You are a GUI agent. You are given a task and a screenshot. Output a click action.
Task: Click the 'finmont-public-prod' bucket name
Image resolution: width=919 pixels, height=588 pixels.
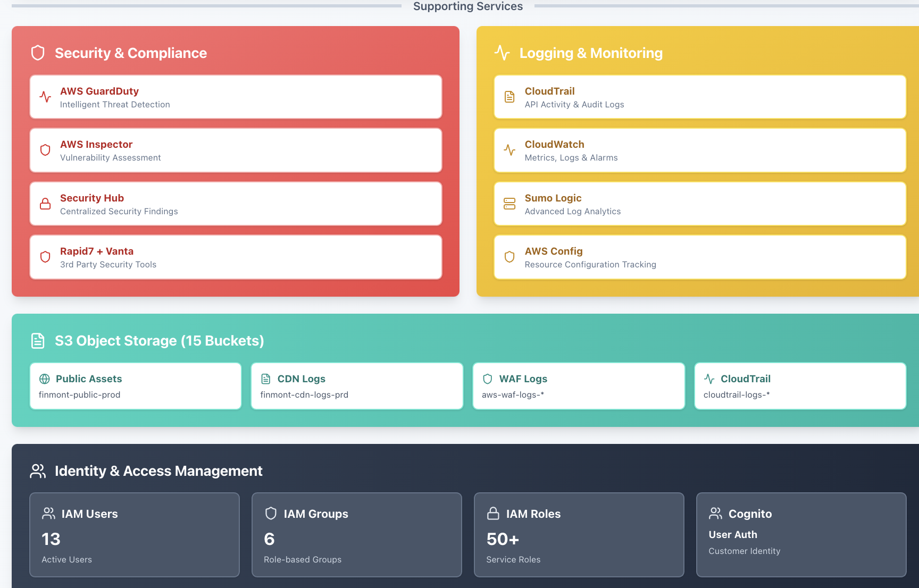click(80, 394)
